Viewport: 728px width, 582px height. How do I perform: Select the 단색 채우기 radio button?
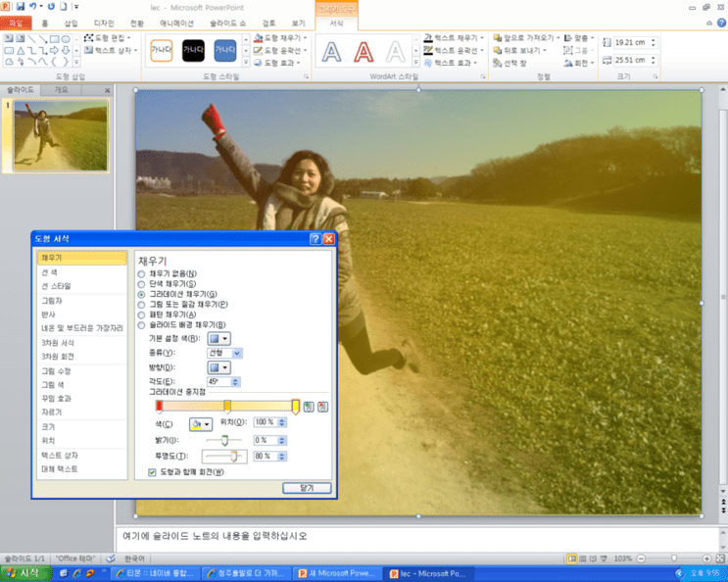pyautogui.click(x=142, y=284)
